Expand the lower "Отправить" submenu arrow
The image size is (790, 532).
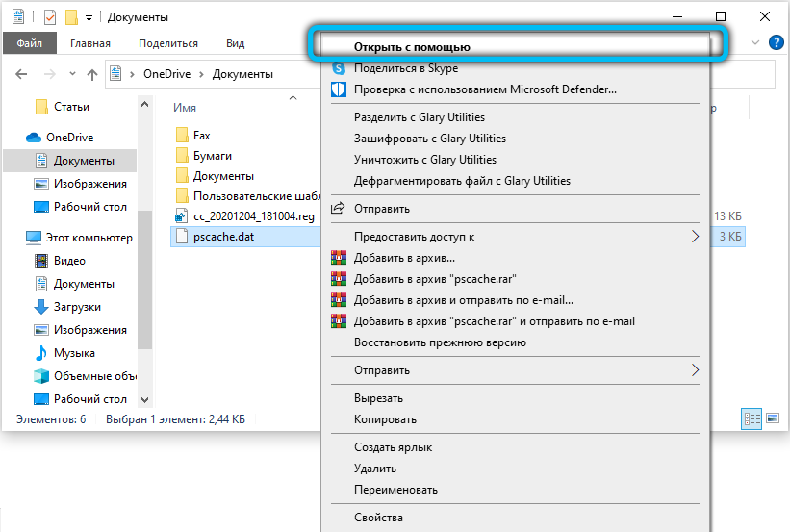pos(696,370)
